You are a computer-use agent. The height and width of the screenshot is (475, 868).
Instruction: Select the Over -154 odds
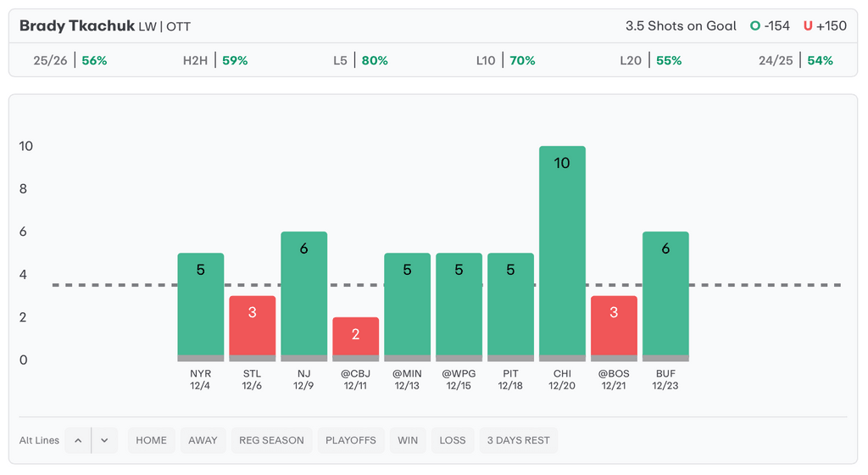tap(770, 26)
